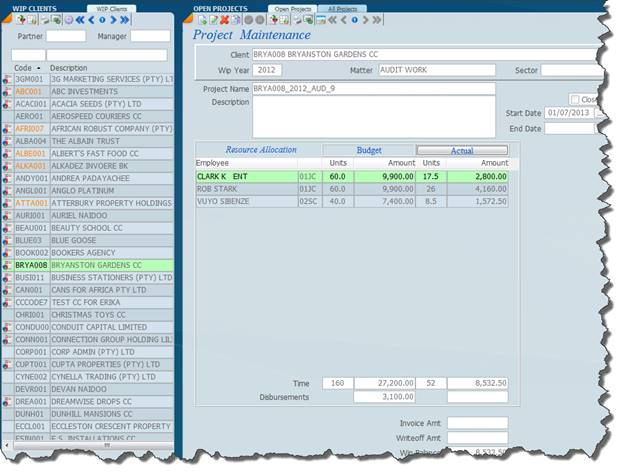Click the red X delete icon in Open Projects toolbar

click(x=224, y=20)
